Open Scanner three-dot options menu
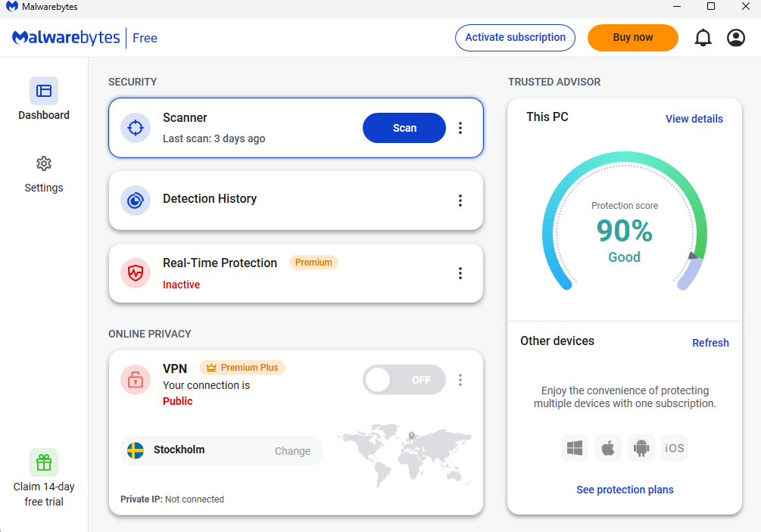 (x=460, y=128)
